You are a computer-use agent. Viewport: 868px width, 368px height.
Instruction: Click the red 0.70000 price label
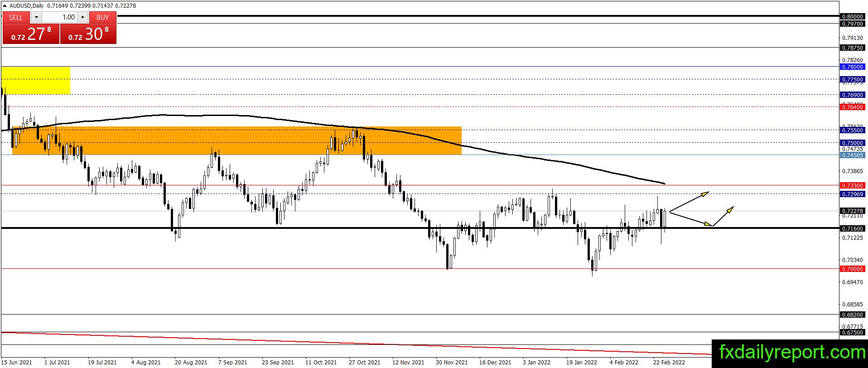point(852,269)
